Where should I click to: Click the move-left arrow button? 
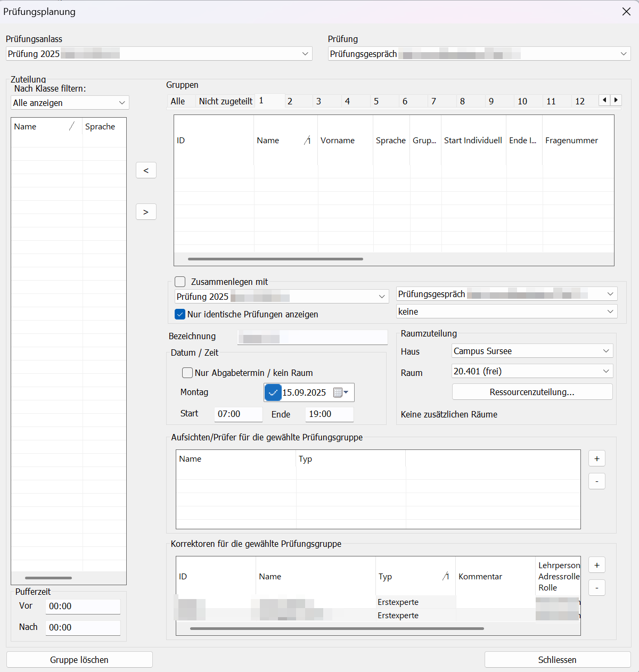tap(146, 170)
